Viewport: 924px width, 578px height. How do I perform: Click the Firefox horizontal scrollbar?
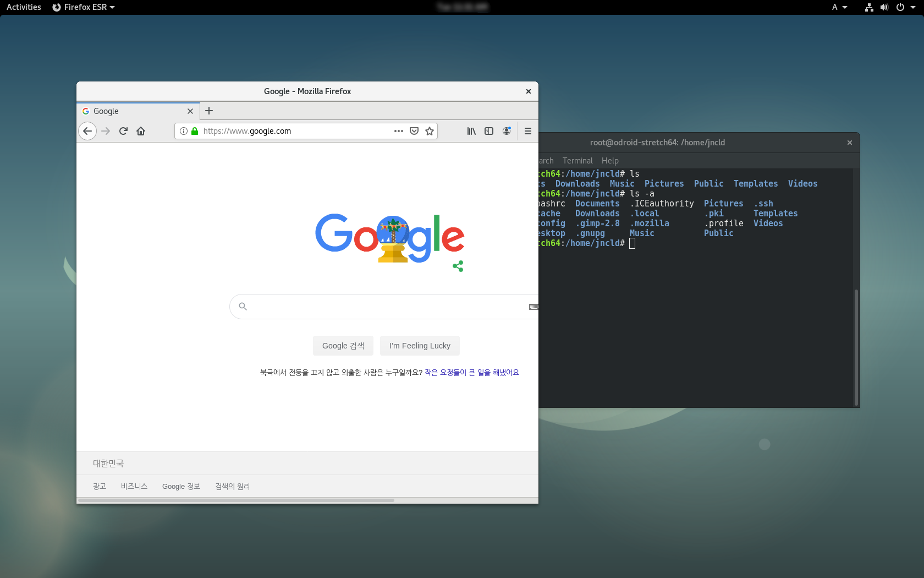coord(237,500)
